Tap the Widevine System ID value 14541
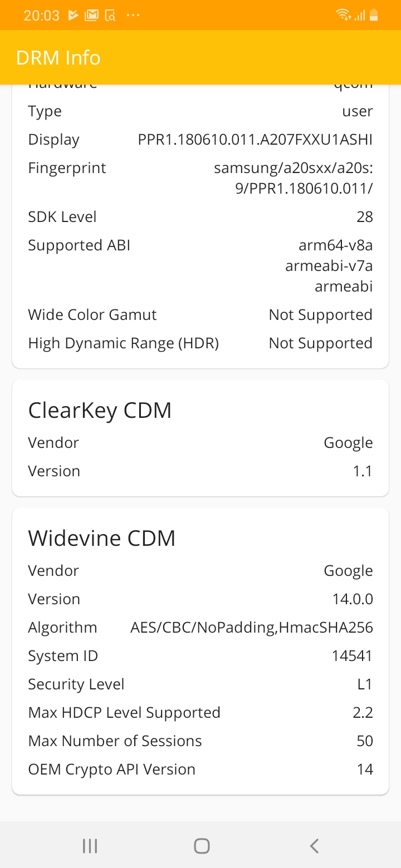Image resolution: width=401 pixels, height=868 pixels. click(x=352, y=655)
